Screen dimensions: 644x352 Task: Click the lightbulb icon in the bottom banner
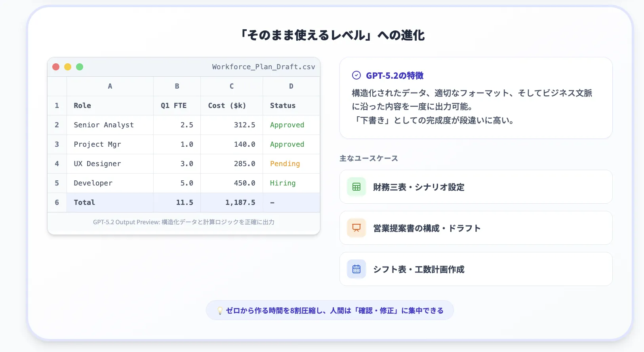click(220, 310)
